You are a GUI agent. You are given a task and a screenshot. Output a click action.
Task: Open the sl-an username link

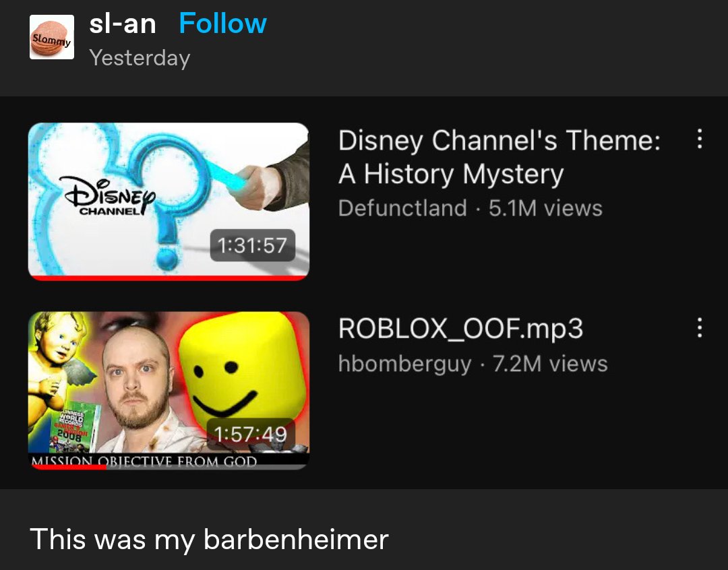pos(123,23)
